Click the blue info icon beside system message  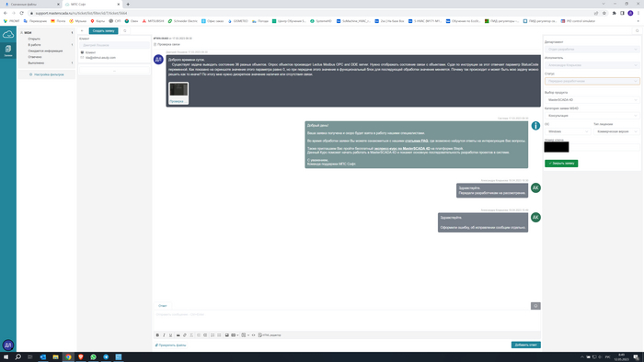pos(535,126)
